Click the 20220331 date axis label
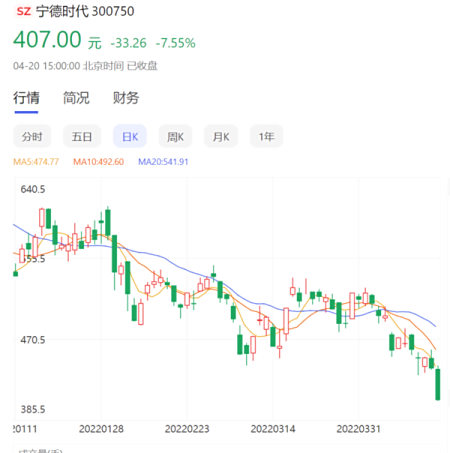The width and height of the screenshot is (450, 453). point(359,429)
